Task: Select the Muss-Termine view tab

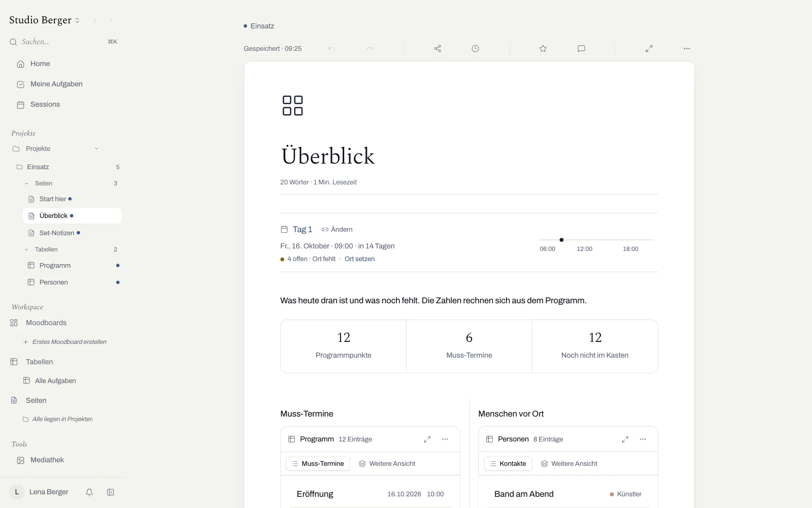Action: tap(318, 464)
